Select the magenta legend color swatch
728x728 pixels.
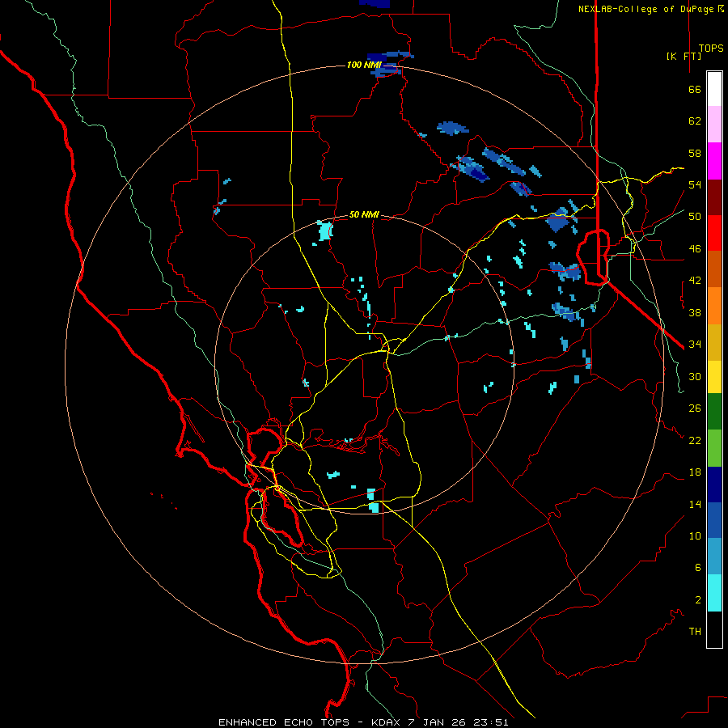click(714, 161)
